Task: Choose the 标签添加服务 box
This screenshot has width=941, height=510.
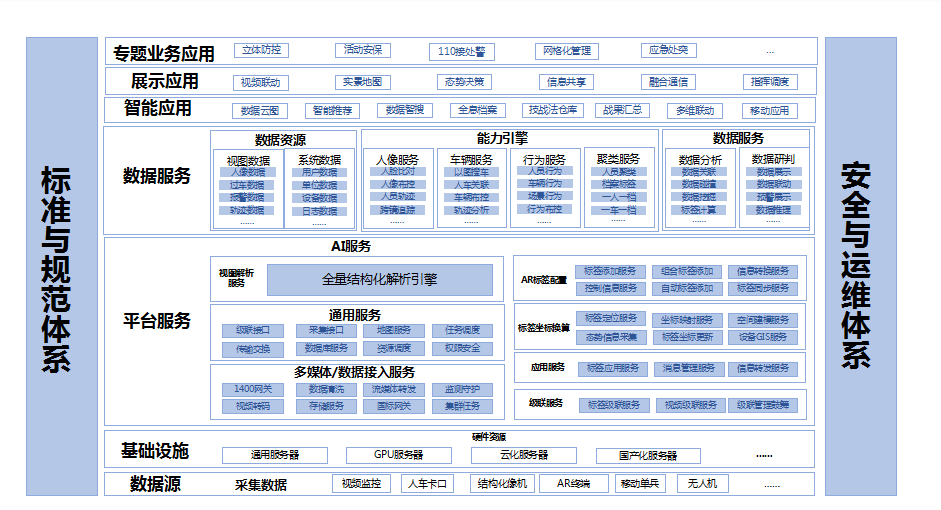Action: pos(611,272)
